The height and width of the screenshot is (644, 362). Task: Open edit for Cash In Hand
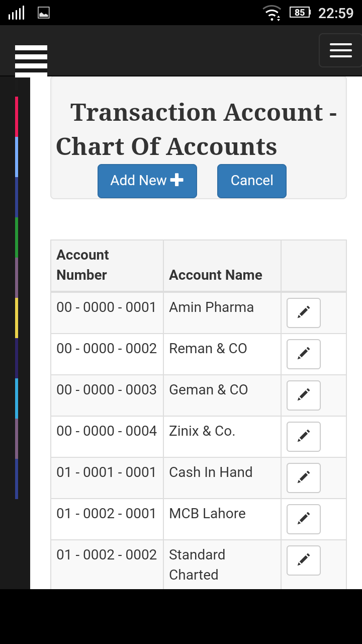pos(304,478)
